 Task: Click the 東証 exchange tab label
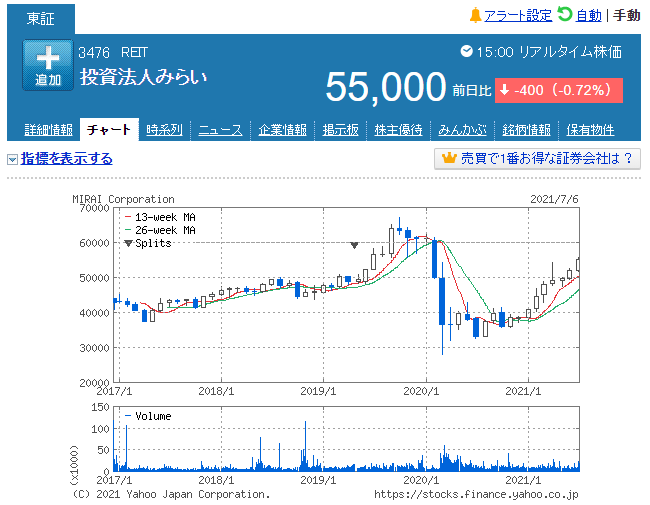41,19
